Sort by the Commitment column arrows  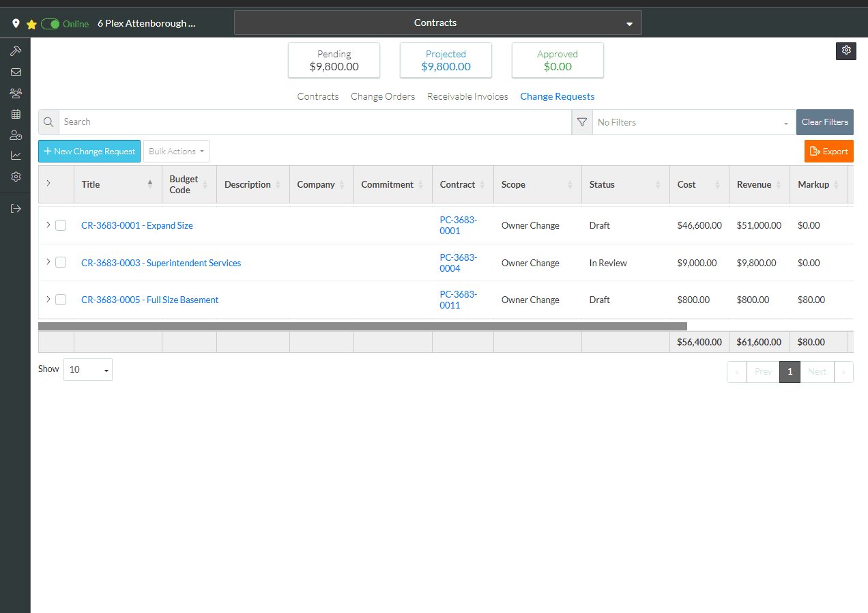click(x=420, y=184)
